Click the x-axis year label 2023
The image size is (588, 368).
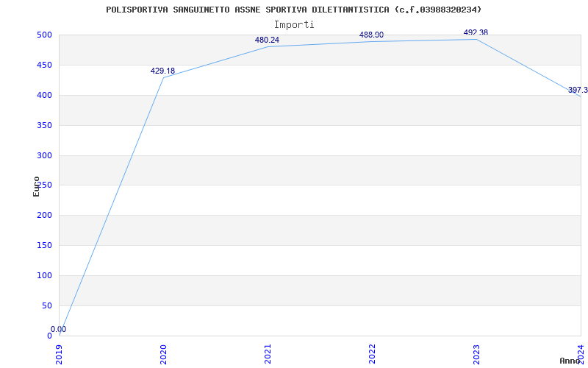tap(476, 354)
